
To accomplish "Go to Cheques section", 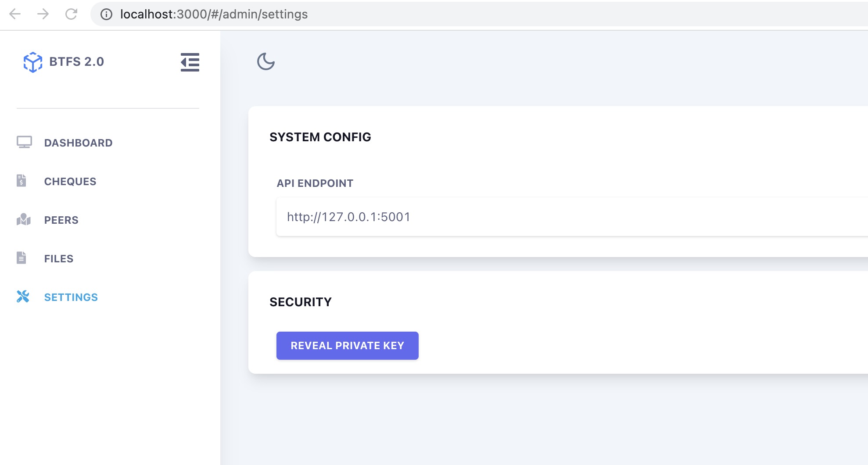I will (70, 182).
